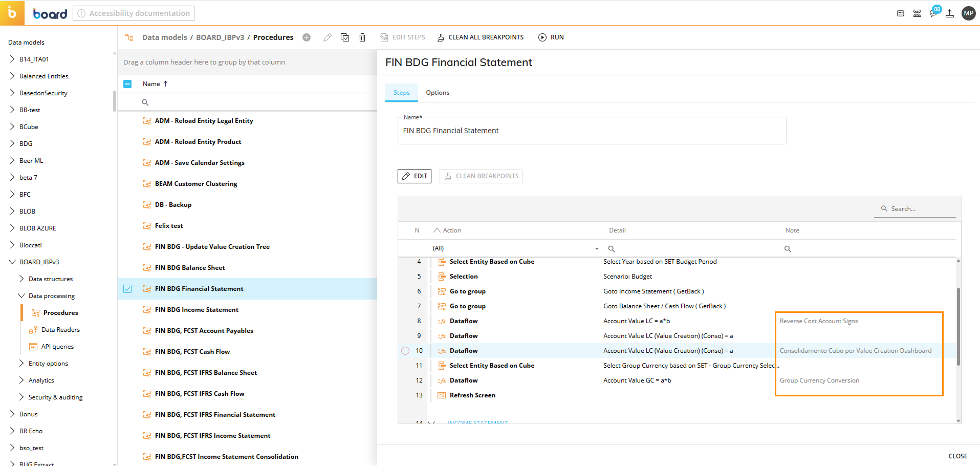Toggle the select-all checkbox beside Name header
Screen dimensions: 980x466
127,84
